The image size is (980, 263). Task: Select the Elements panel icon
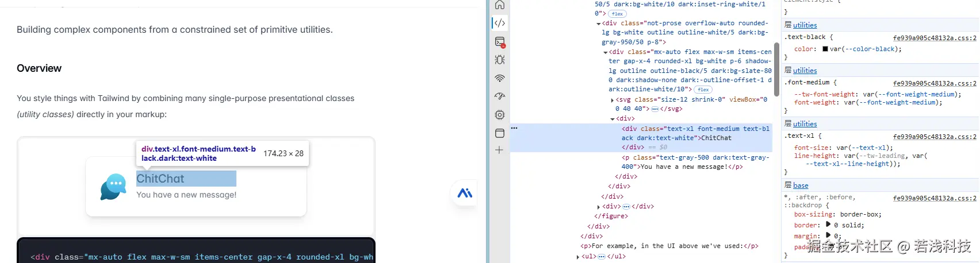pos(500,23)
